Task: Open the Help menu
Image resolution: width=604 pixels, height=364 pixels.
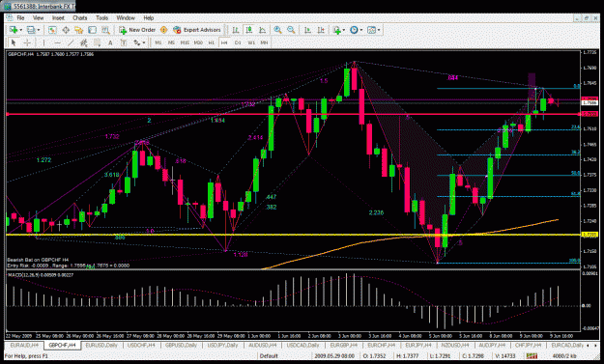Action: click(149, 17)
